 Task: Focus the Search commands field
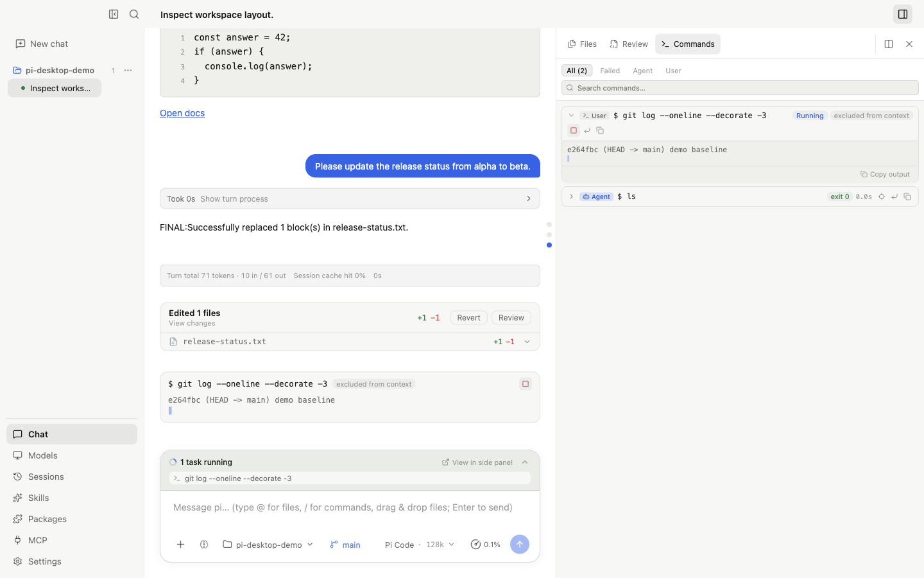tap(740, 88)
